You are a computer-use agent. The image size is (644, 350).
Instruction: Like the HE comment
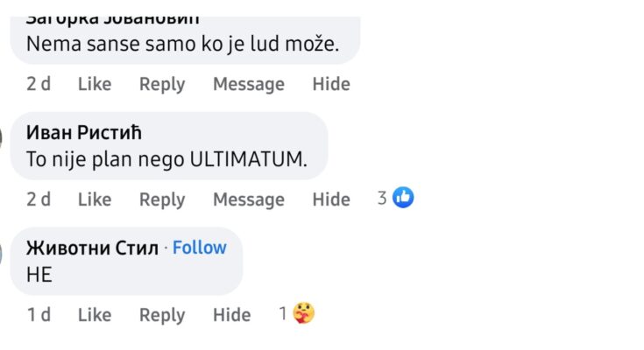95,315
